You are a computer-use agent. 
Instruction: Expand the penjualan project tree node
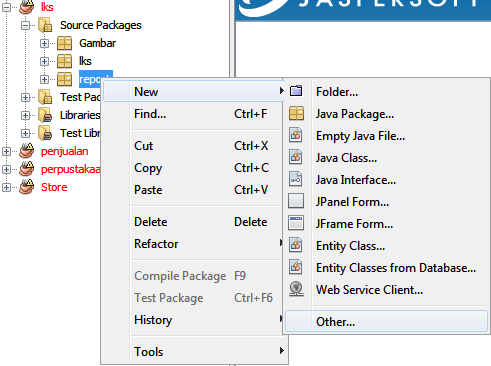pyautogui.click(x=6, y=151)
